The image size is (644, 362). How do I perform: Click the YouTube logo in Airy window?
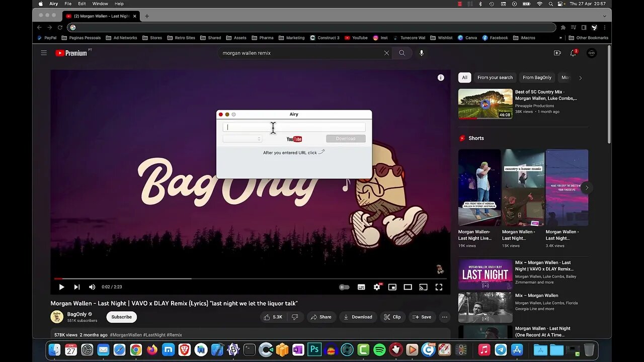coord(294,139)
